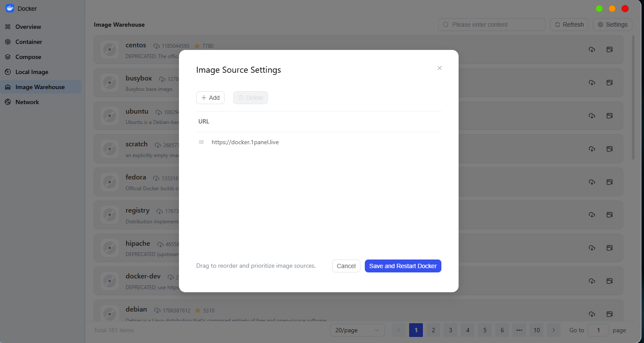
Task: Select the debian image name
Action: pyautogui.click(x=136, y=309)
